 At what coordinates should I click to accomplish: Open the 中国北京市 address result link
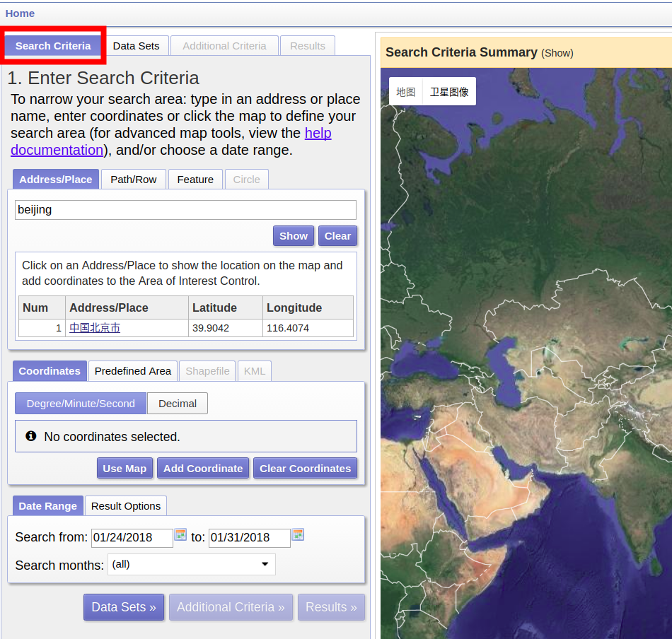point(95,328)
